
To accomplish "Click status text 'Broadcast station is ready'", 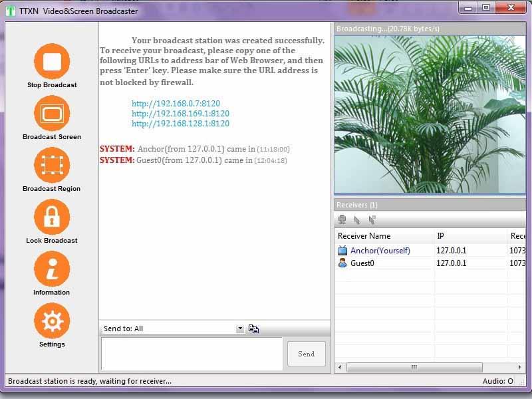I will click(90, 381).
